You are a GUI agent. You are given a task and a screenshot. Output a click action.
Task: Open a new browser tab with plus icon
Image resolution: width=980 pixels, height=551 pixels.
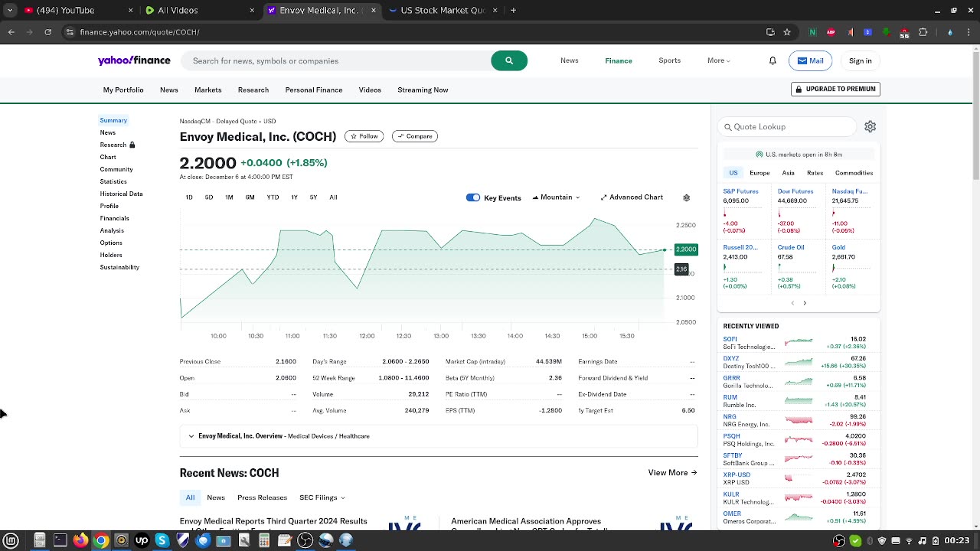(x=513, y=10)
